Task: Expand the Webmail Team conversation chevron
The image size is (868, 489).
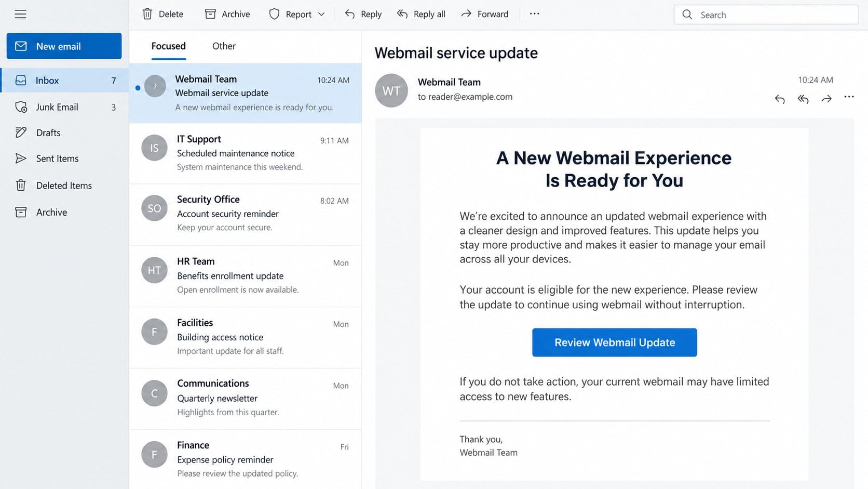Action: point(155,86)
